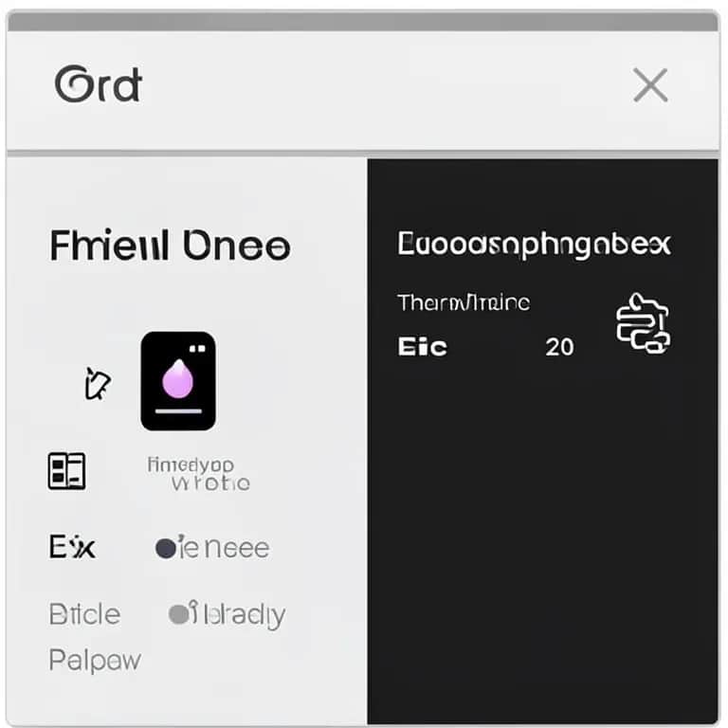Close the Grd window with X
728x728 pixels.
click(650, 86)
